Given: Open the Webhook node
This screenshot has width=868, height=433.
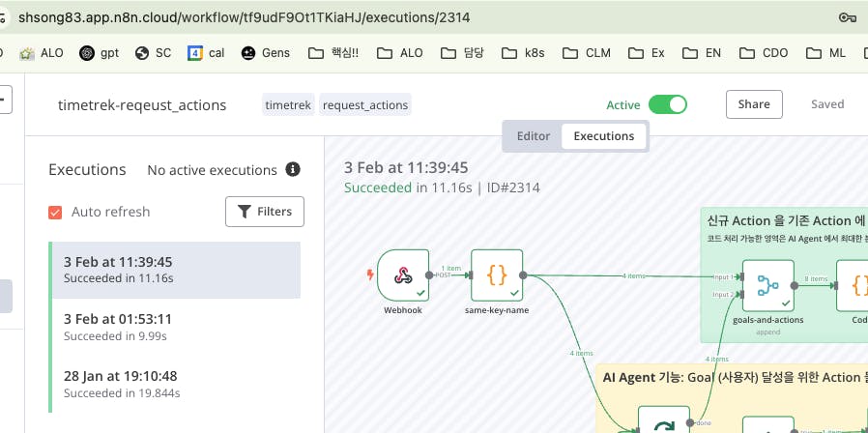Looking at the screenshot, I should pyautogui.click(x=403, y=275).
